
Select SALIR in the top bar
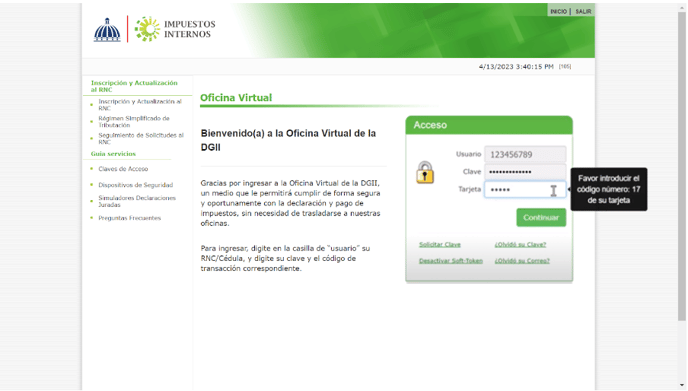(x=583, y=11)
